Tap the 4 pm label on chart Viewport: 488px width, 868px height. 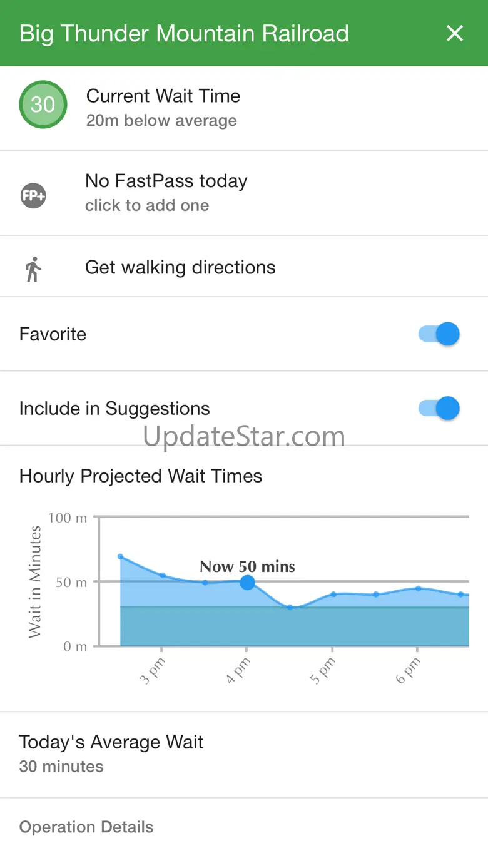click(x=238, y=670)
